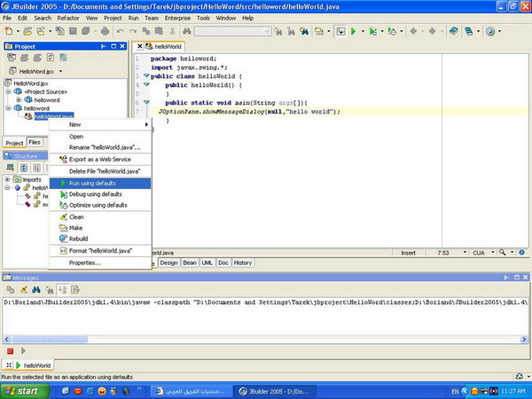Click the Debug project toolbar icon
The height and width of the screenshot is (399, 532).
coord(373,32)
